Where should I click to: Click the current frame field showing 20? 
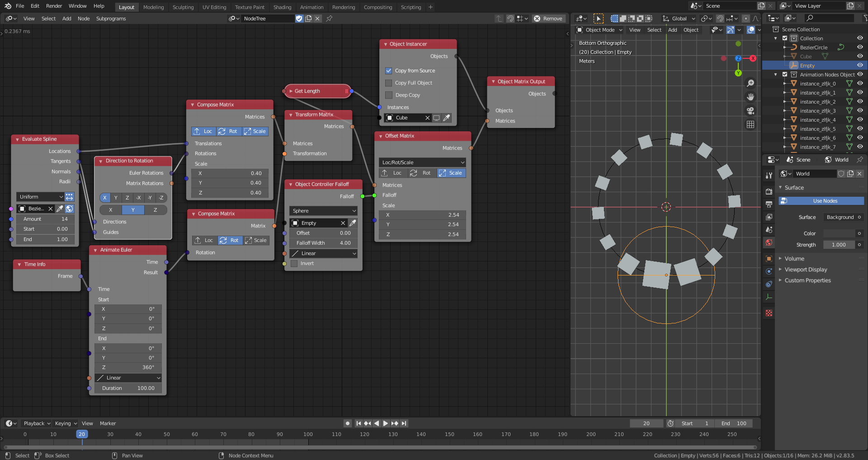tap(646, 423)
